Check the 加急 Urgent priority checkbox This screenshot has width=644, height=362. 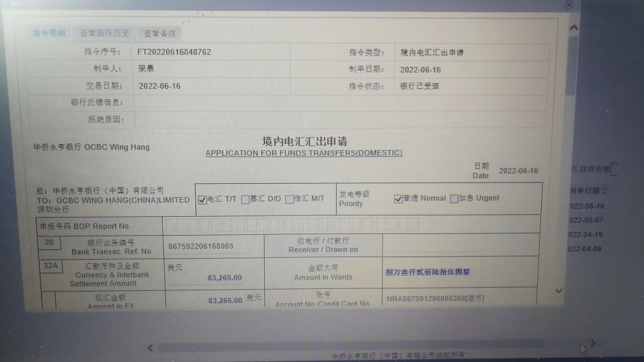click(x=454, y=199)
